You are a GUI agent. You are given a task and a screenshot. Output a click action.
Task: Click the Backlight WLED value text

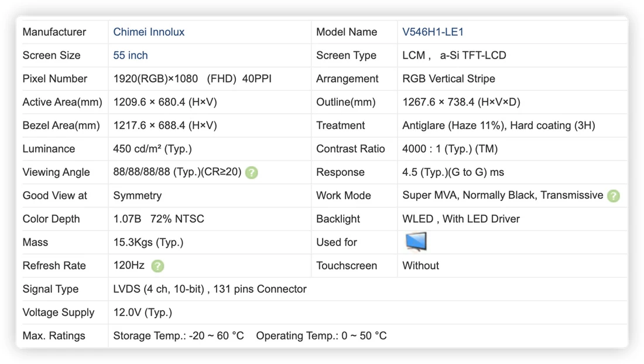coord(461,219)
